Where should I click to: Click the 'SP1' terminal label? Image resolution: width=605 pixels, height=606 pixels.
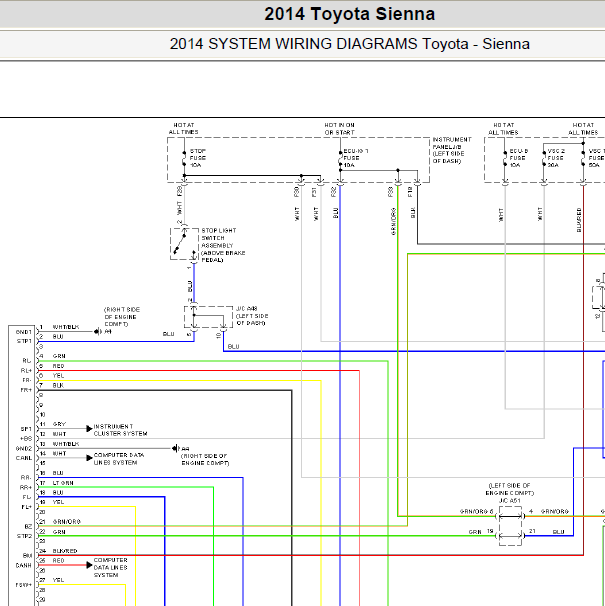click(26, 429)
